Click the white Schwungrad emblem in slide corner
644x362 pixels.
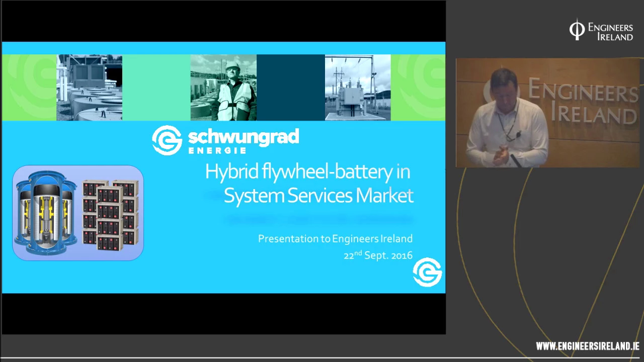pos(427,272)
